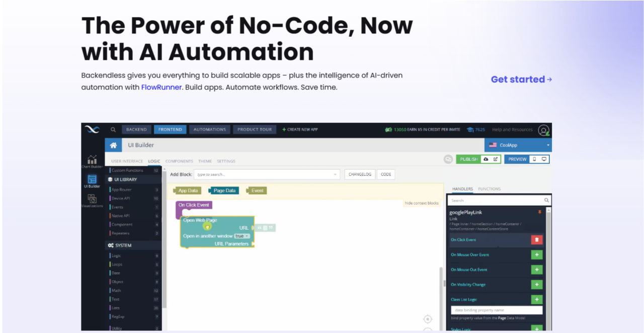
Task: Select the UI Builder sidebar icon
Action: coord(92,181)
